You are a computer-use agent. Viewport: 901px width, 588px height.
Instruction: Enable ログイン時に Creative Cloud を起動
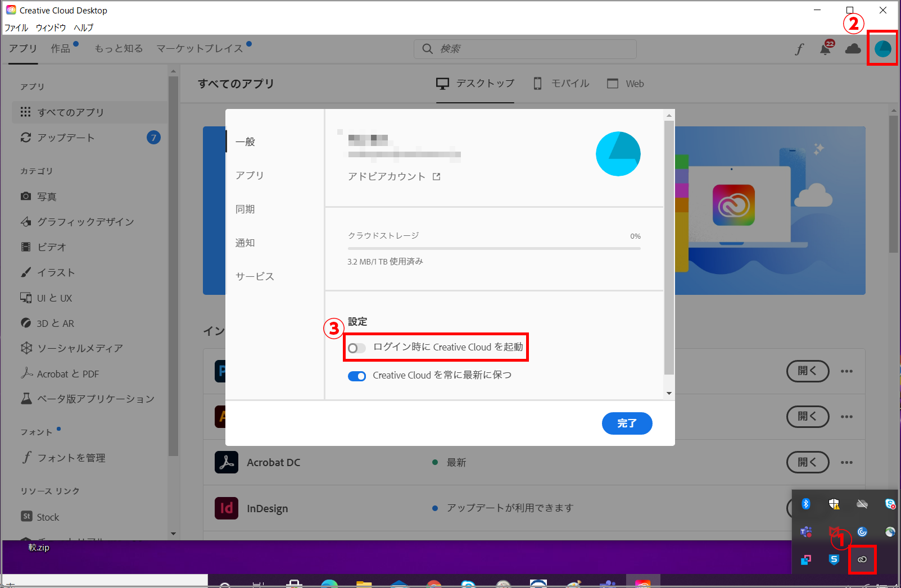click(356, 348)
